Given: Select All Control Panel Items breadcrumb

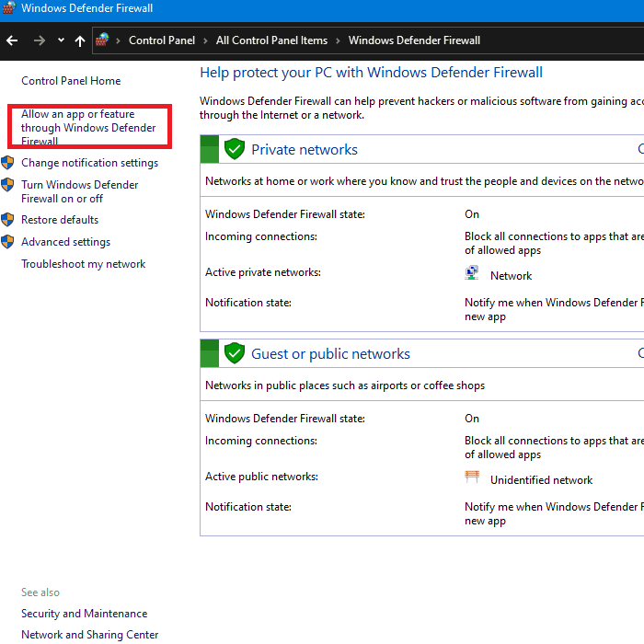Looking at the screenshot, I should [x=272, y=40].
